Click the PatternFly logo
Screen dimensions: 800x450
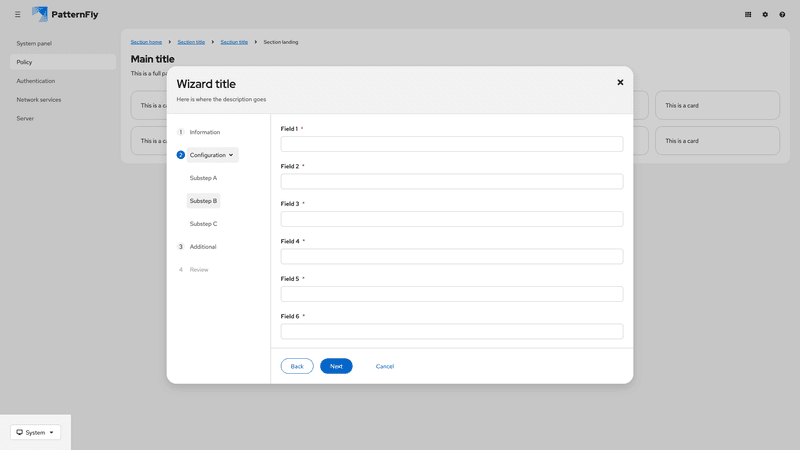coord(65,14)
